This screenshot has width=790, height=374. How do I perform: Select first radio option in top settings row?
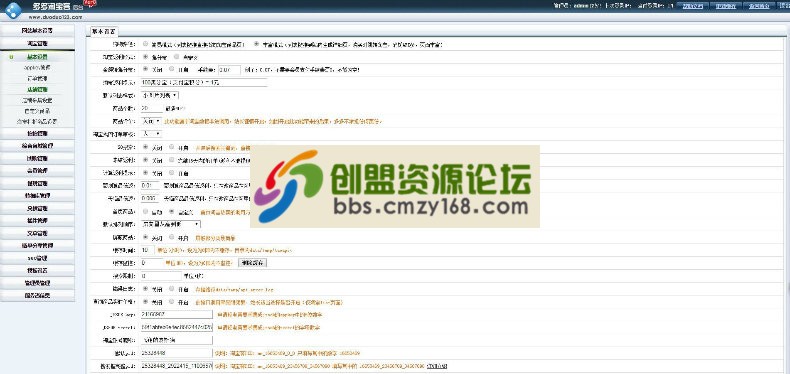coord(146,44)
